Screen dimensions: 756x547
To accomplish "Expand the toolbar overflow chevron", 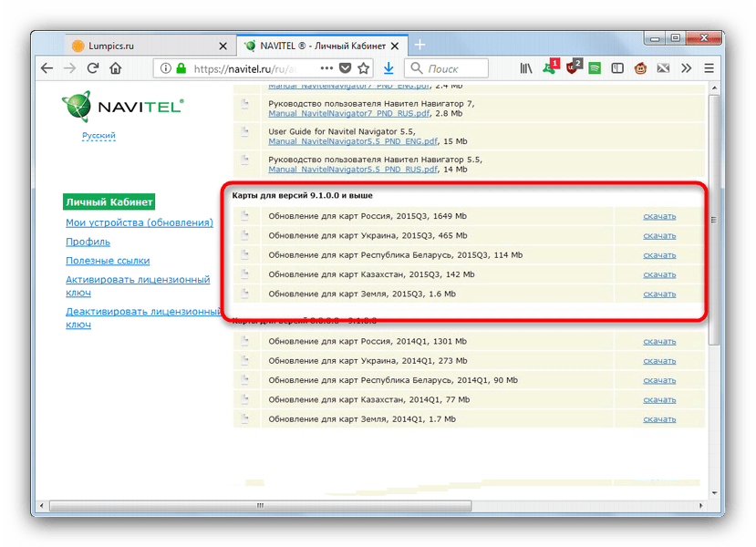I will pos(686,68).
